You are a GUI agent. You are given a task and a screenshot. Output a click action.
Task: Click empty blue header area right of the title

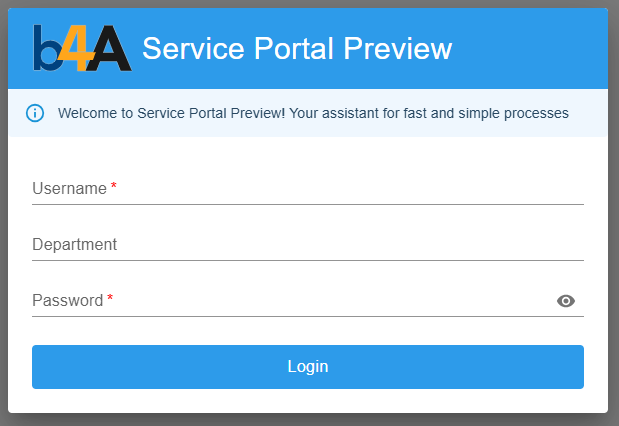click(530, 48)
